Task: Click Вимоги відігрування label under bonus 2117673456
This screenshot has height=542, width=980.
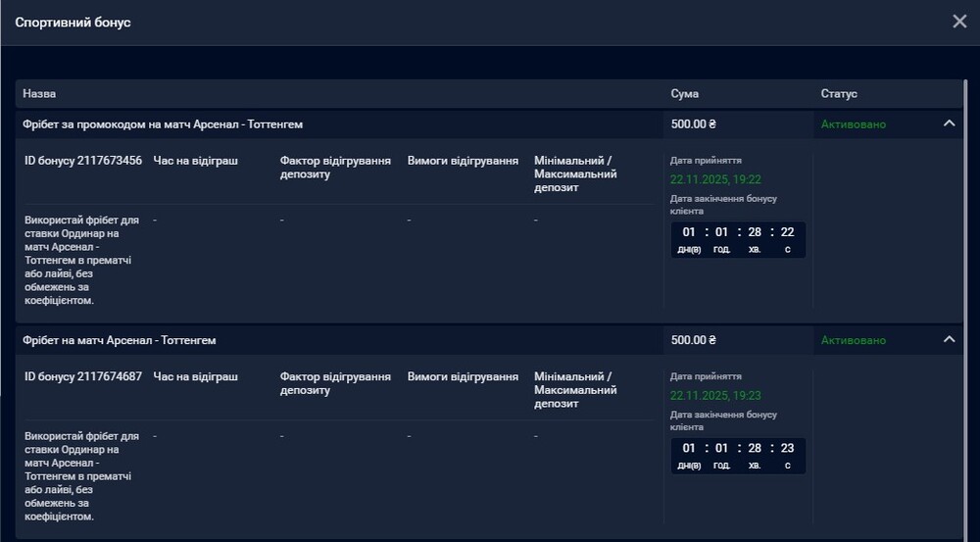Action: click(463, 161)
